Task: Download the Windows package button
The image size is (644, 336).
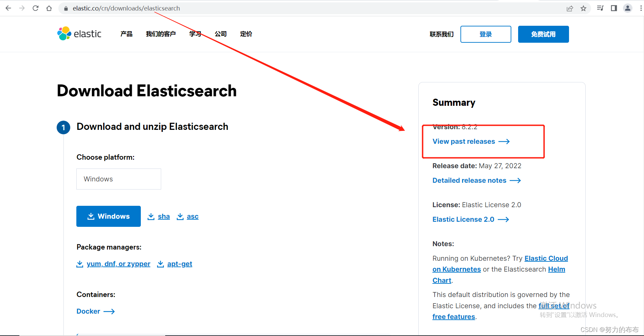Action: [109, 216]
